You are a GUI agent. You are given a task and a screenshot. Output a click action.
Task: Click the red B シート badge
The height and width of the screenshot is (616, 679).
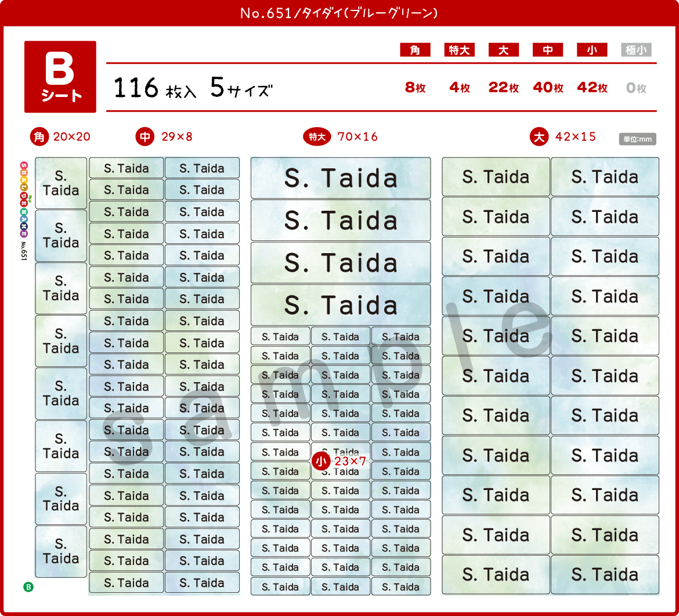[x=60, y=77]
